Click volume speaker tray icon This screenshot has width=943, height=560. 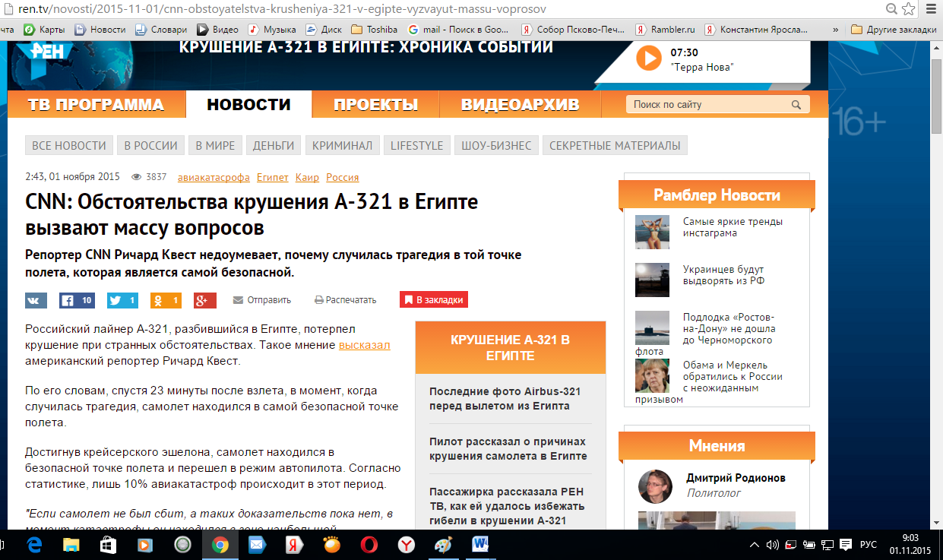tap(772, 545)
